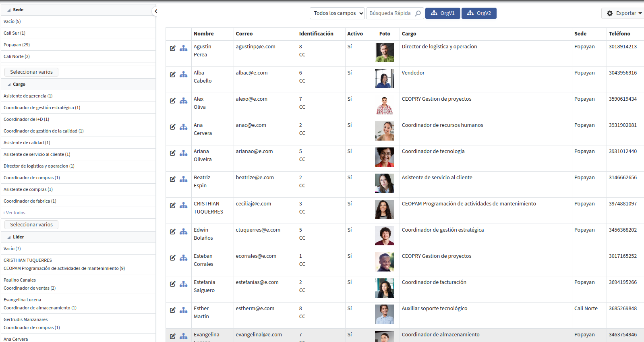The width and height of the screenshot is (644, 342).
Task: Open the Exportar dropdown menu
Action: pos(623,13)
